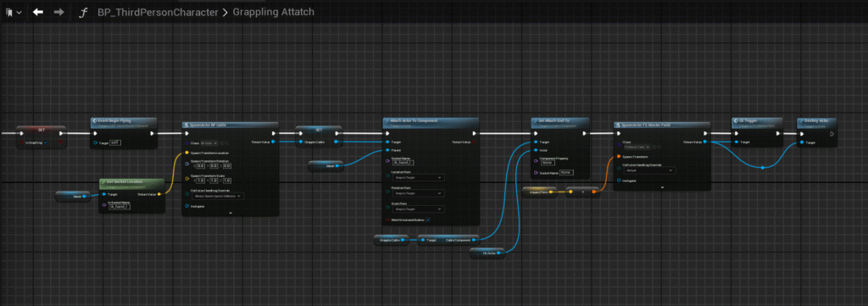
Task: Edit Spawn Transform Rotation Z value
Action: 226,165
